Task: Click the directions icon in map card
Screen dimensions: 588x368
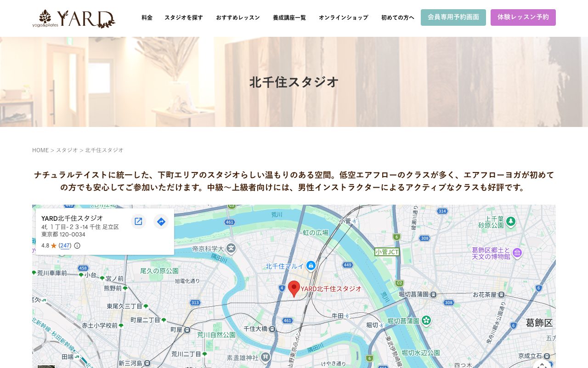Action: [161, 222]
